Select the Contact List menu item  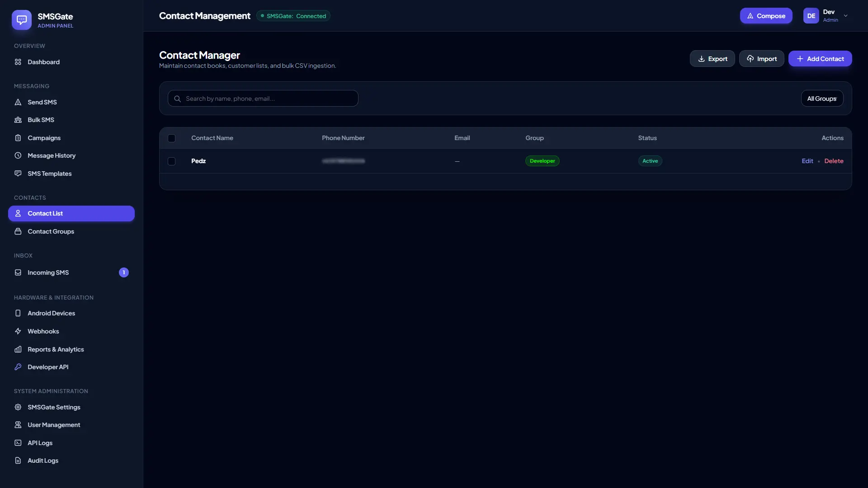pyautogui.click(x=71, y=213)
